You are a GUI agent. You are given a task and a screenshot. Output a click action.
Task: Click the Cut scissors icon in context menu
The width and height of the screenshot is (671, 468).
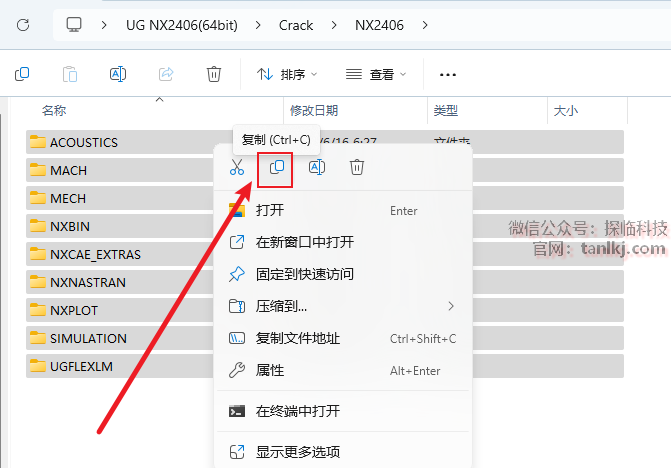coord(237,167)
